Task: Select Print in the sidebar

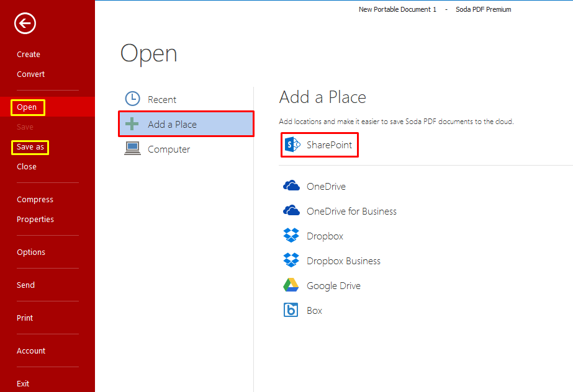Action: tap(25, 318)
